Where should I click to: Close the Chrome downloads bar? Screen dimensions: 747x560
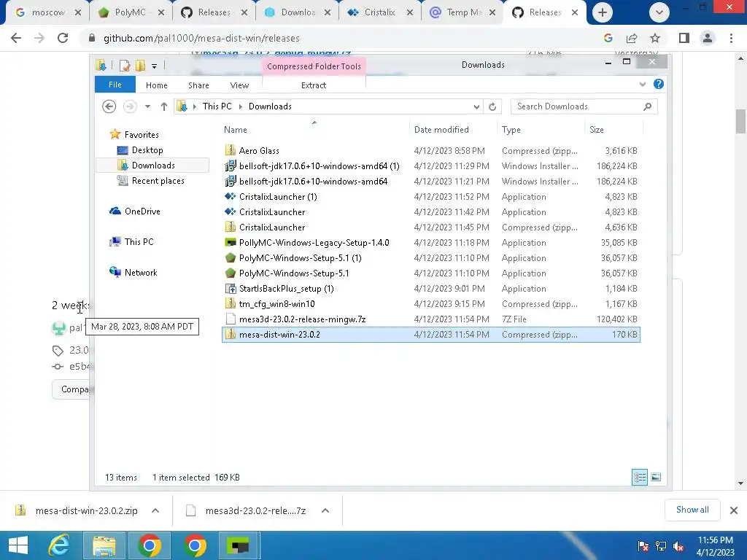734,510
